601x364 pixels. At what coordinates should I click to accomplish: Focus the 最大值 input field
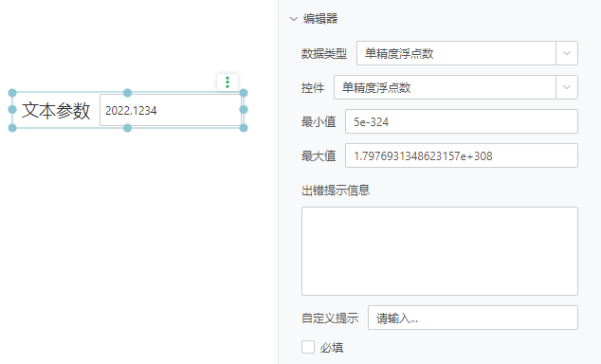coord(462,155)
